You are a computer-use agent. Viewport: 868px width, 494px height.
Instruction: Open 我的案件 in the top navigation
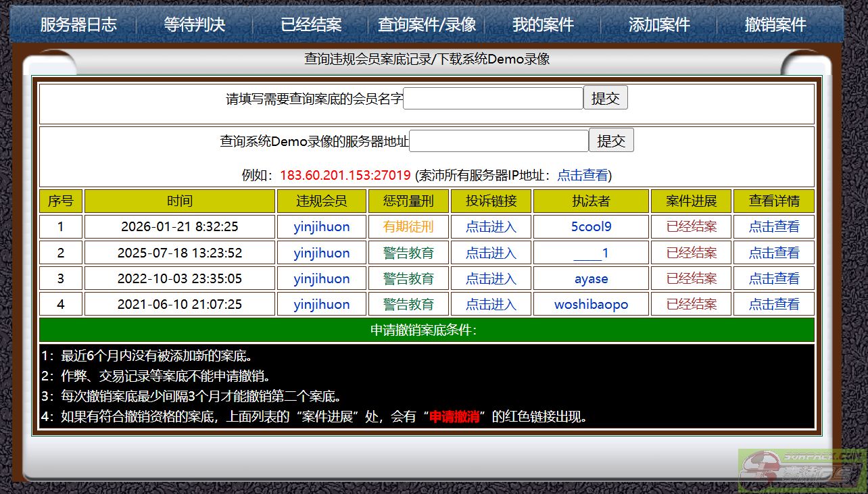coord(543,25)
